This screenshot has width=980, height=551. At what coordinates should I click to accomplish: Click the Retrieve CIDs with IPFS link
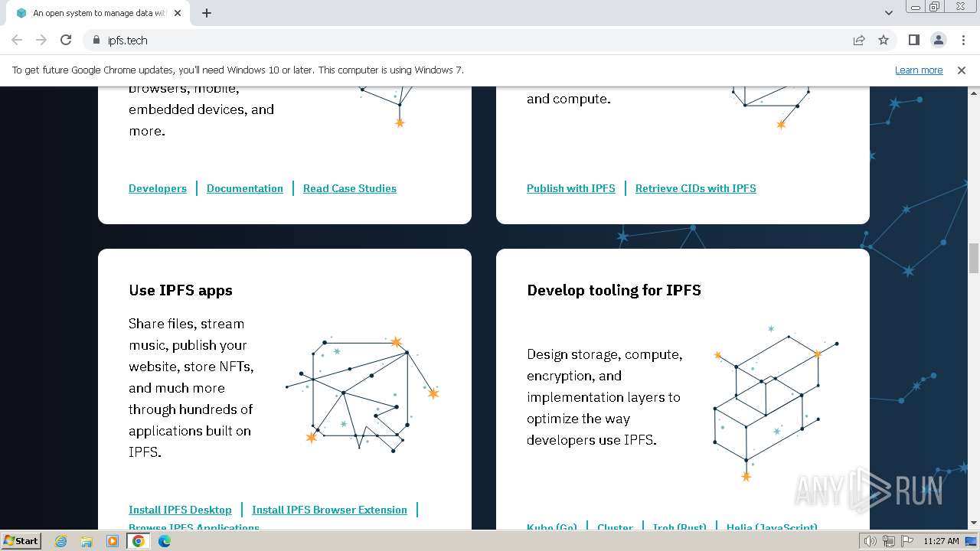point(695,188)
